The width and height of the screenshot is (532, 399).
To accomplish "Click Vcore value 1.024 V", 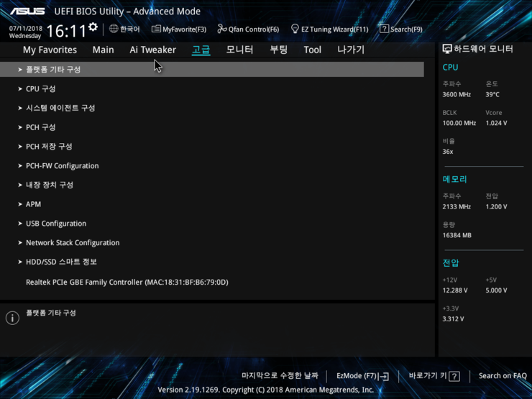I will pyautogui.click(x=496, y=123).
